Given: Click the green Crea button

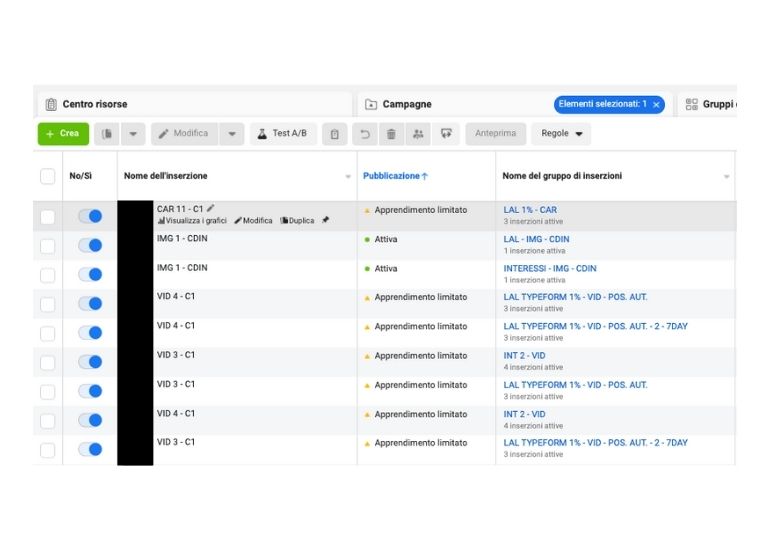Looking at the screenshot, I should pyautogui.click(x=63, y=134).
